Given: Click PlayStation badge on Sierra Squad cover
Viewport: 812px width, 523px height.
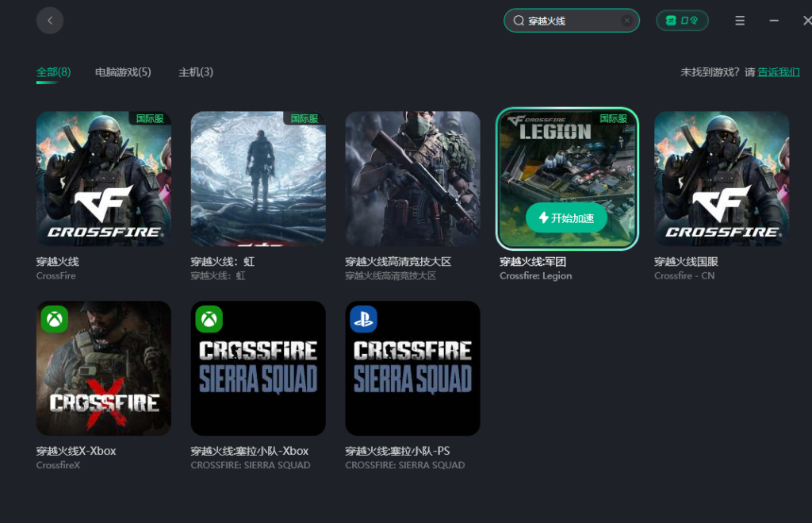Looking at the screenshot, I should [363, 319].
